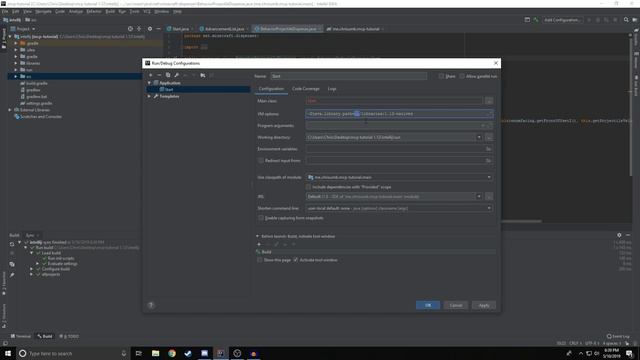Switch to Configuration tab
The width and height of the screenshot is (640, 360).
tap(271, 89)
